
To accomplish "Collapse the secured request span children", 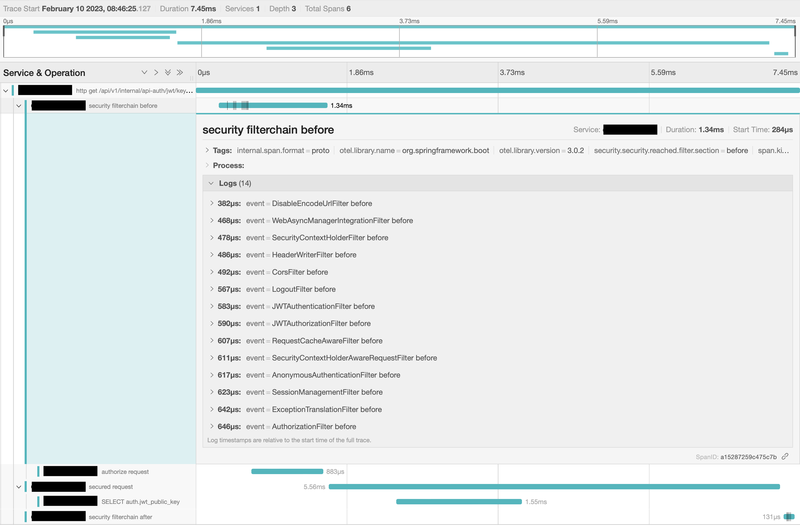I will (19, 487).
